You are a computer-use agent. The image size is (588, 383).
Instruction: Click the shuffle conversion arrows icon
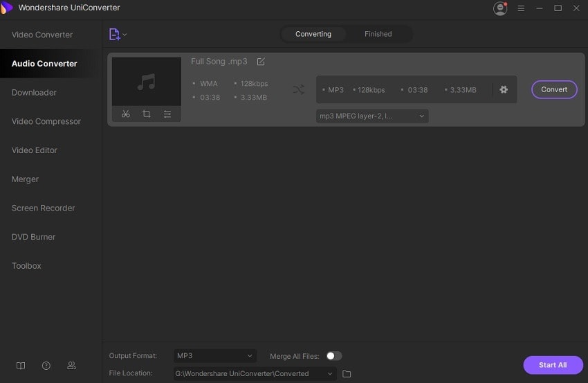point(299,89)
